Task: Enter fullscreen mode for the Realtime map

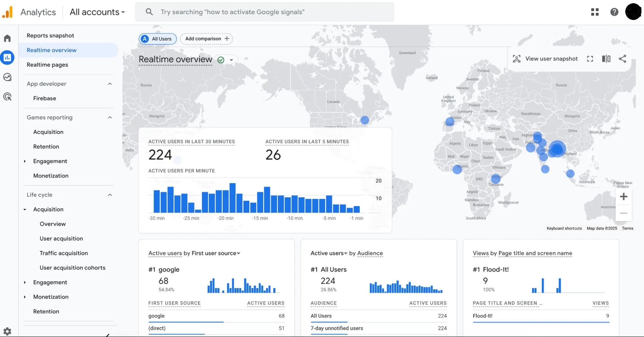Action: coord(590,59)
